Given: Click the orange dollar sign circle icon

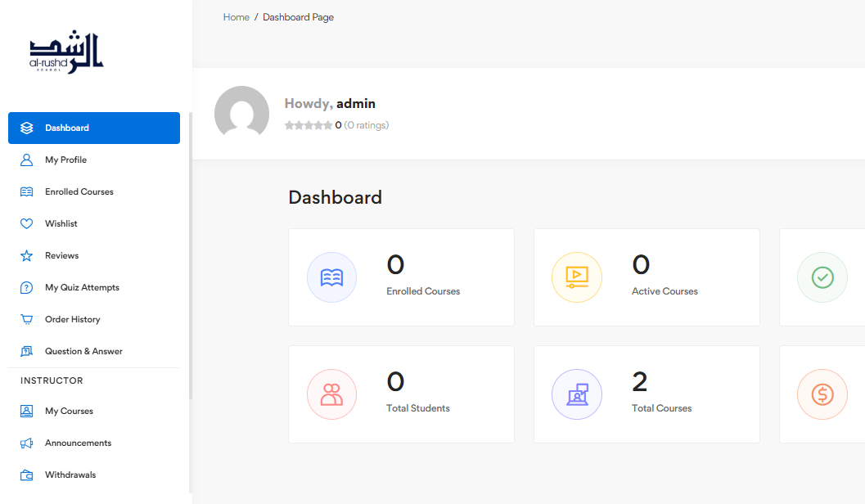Looking at the screenshot, I should pyautogui.click(x=822, y=394).
